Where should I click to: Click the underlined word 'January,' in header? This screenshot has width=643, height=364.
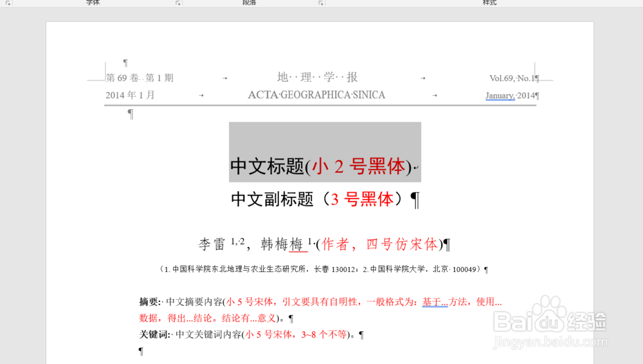500,95
